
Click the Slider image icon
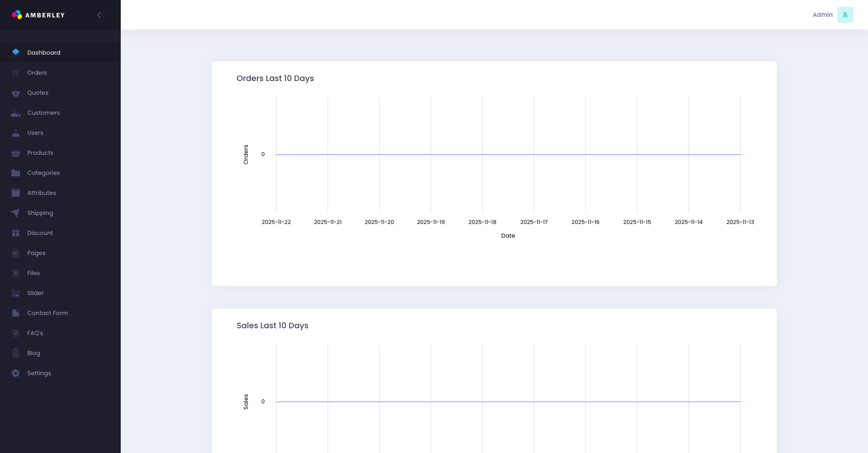15,293
